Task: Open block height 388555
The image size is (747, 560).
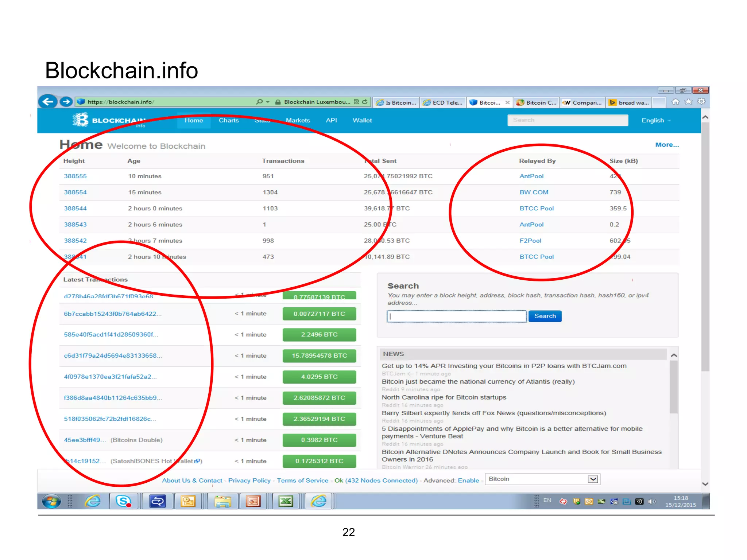Action: pyautogui.click(x=76, y=176)
